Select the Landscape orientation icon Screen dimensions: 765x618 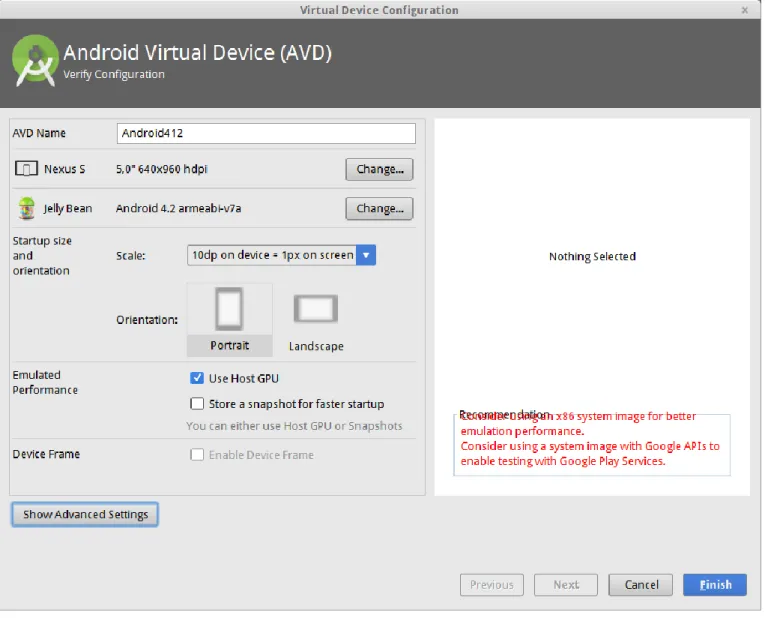pyautogui.click(x=316, y=309)
